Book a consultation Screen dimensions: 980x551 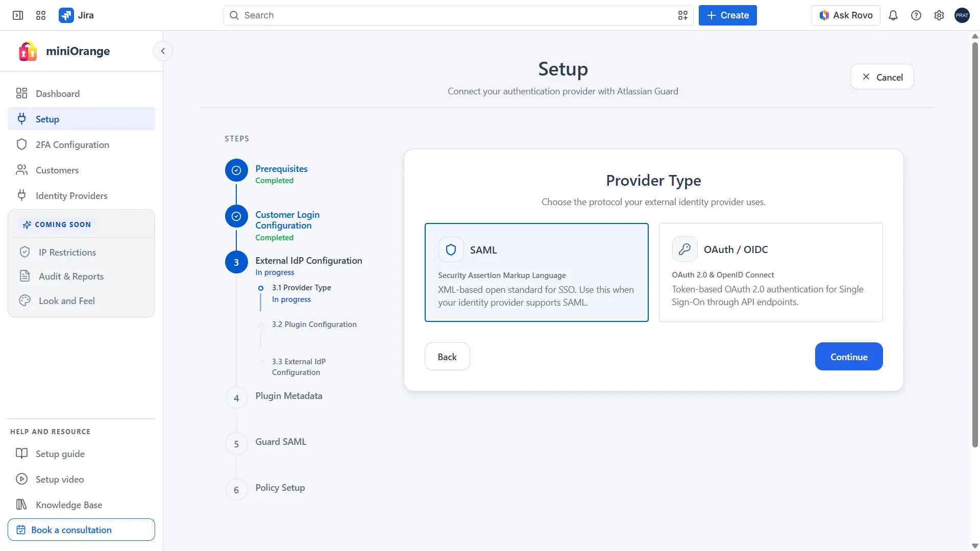(81, 530)
